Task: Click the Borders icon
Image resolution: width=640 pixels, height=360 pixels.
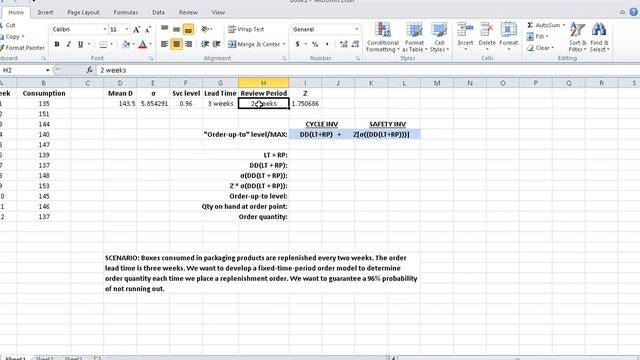Action: point(103,44)
